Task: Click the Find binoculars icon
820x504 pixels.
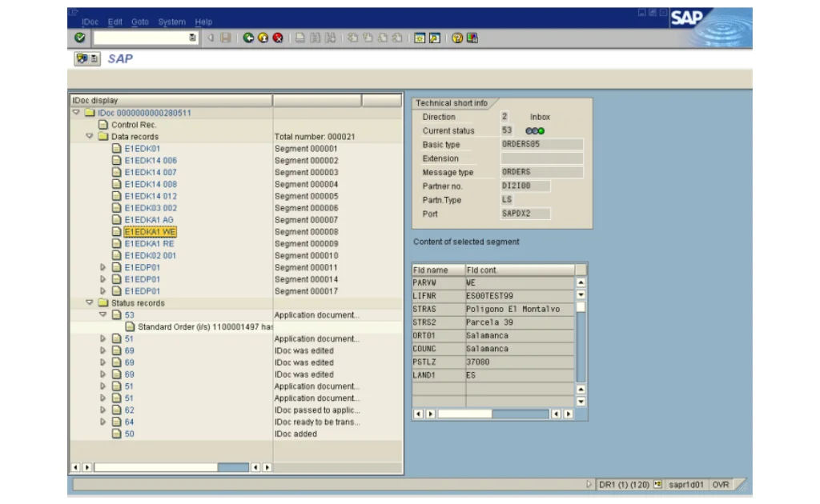Action: (315, 38)
